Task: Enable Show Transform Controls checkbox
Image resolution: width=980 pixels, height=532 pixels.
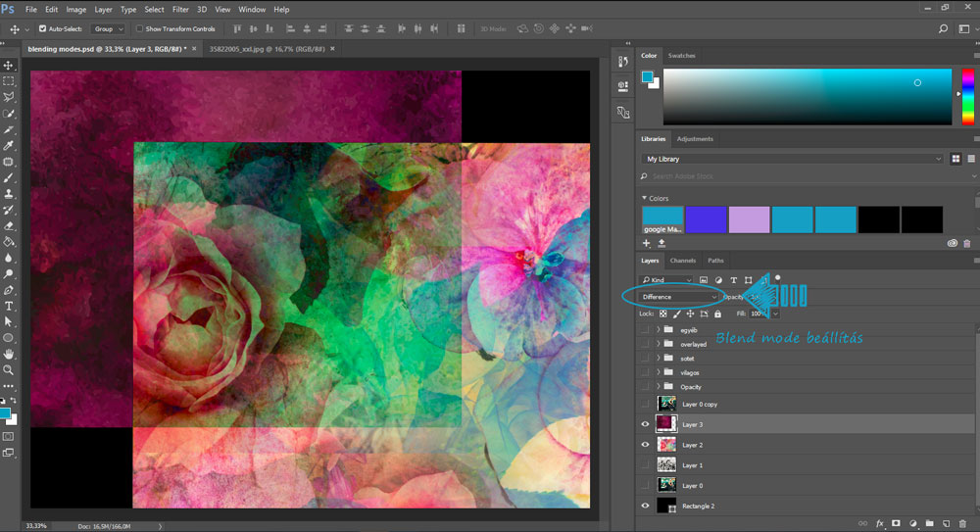Action: click(139, 28)
